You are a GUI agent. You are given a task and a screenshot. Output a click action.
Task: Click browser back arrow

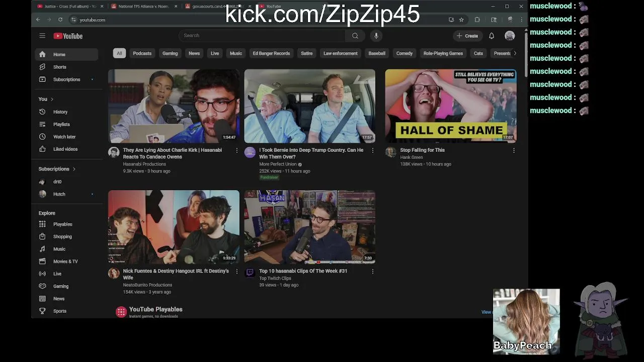click(38, 20)
